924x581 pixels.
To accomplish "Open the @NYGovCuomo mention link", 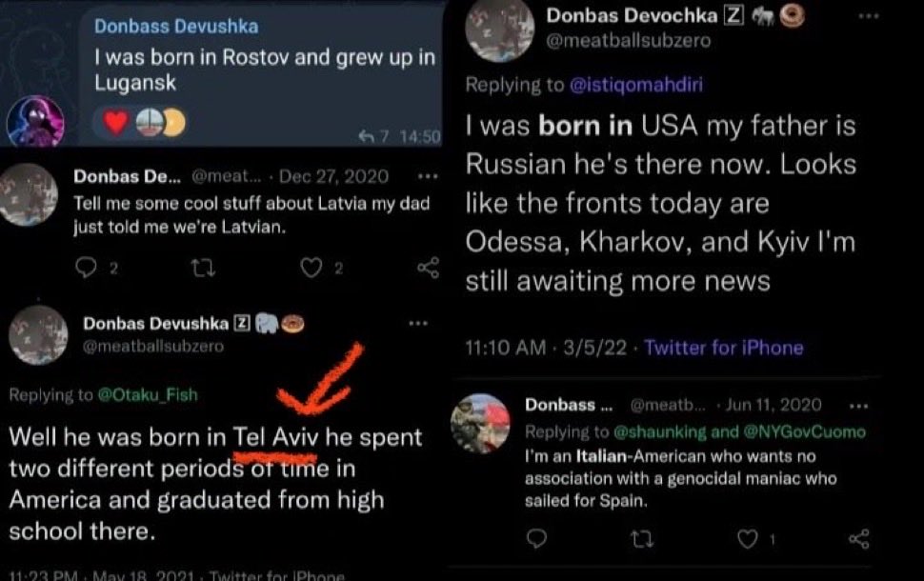I will click(x=818, y=431).
